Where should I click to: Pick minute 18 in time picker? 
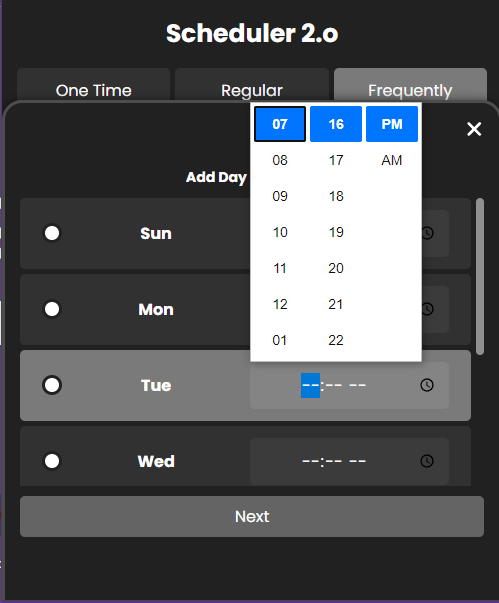tap(336, 196)
